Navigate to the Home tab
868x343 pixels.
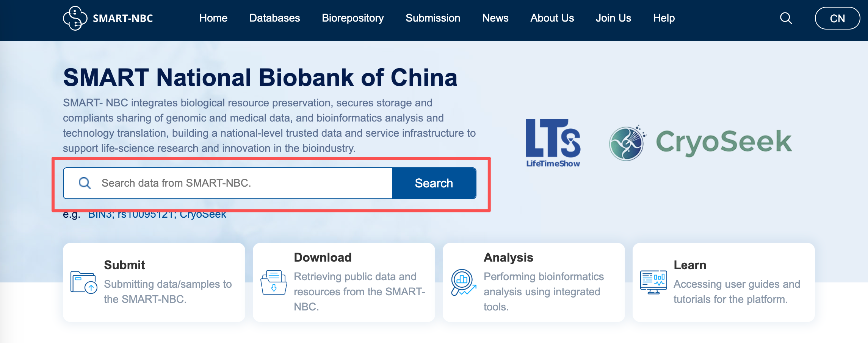tap(213, 18)
